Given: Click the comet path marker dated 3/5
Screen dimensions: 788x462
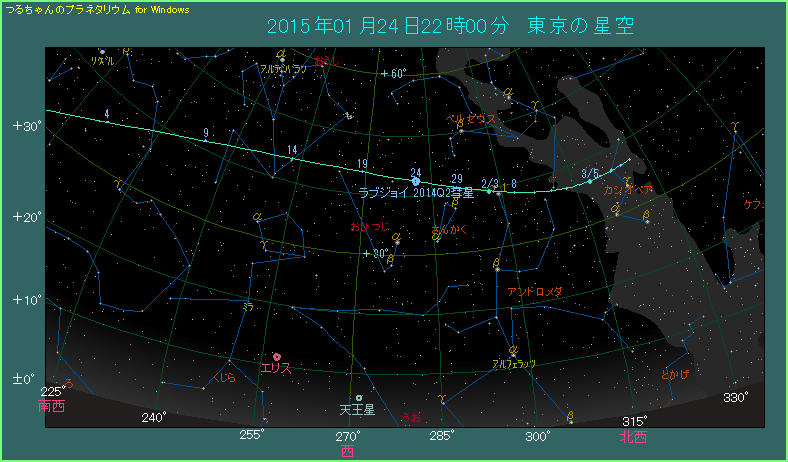Looking at the screenshot, I should tap(589, 174).
